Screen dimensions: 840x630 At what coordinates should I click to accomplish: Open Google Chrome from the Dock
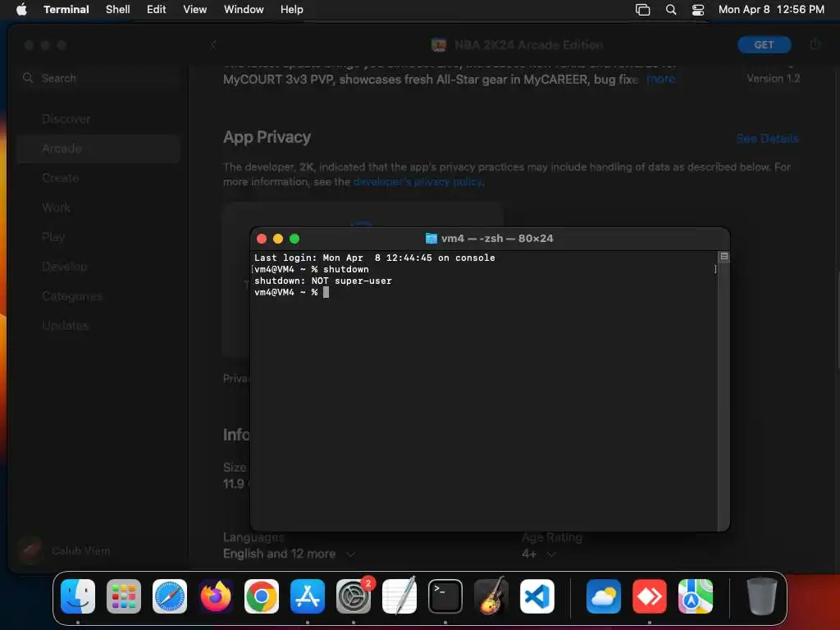262,596
